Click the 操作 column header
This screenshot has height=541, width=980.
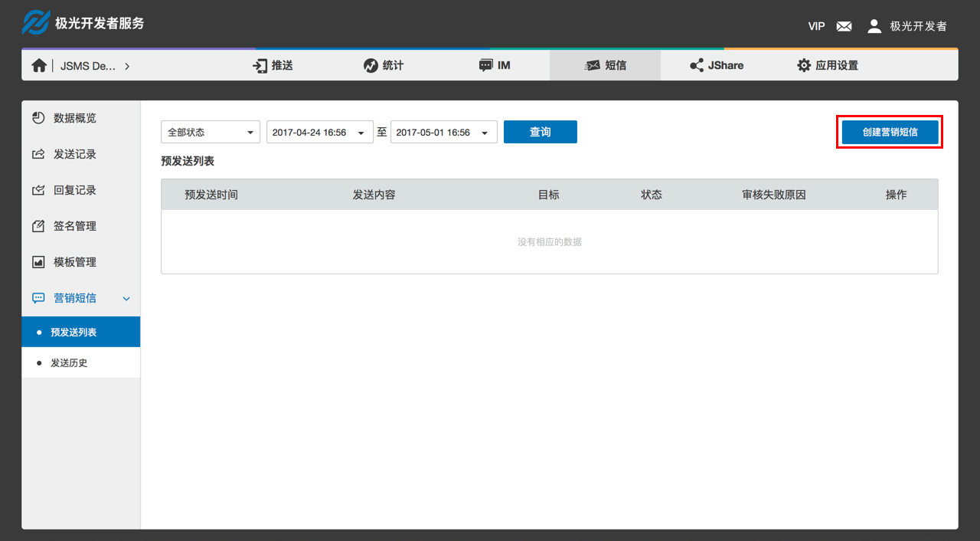897,195
